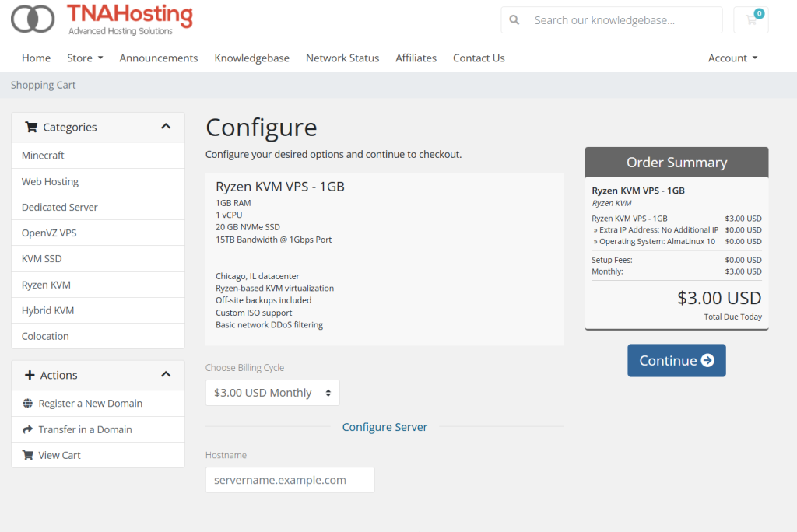Open the Minecraft category
The width and height of the screenshot is (797, 532).
(x=43, y=156)
